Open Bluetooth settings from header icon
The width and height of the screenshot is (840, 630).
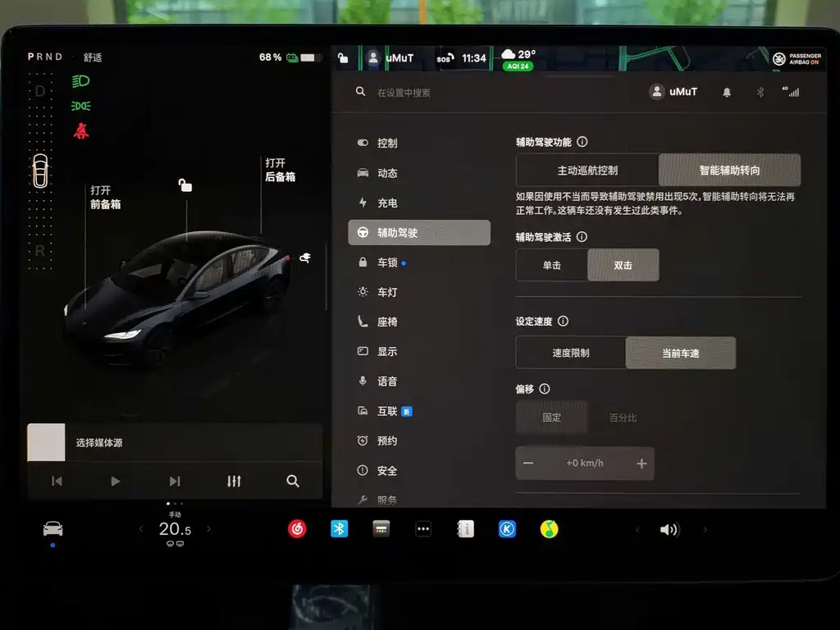pyautogui.click(x=760, y=92)
